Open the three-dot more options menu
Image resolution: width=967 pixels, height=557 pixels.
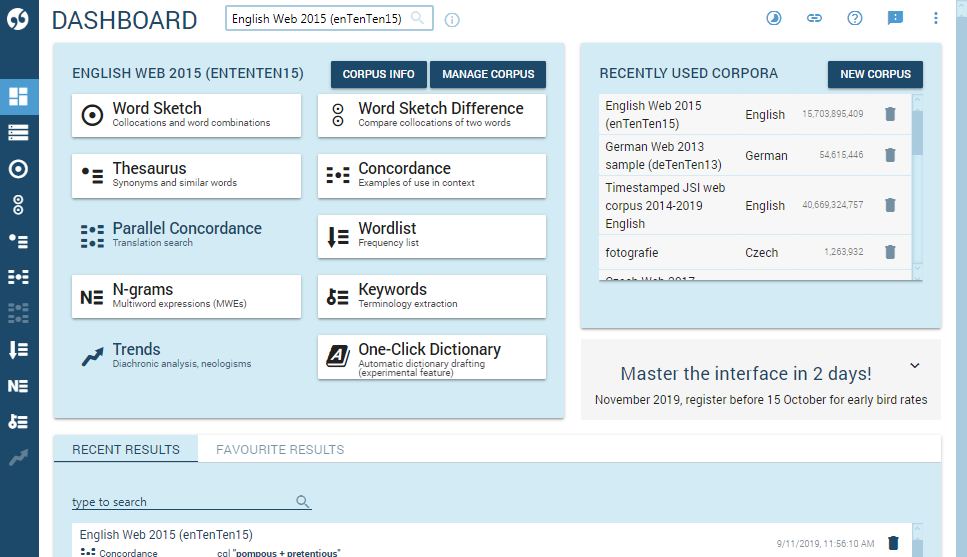(x=935, y=19)
